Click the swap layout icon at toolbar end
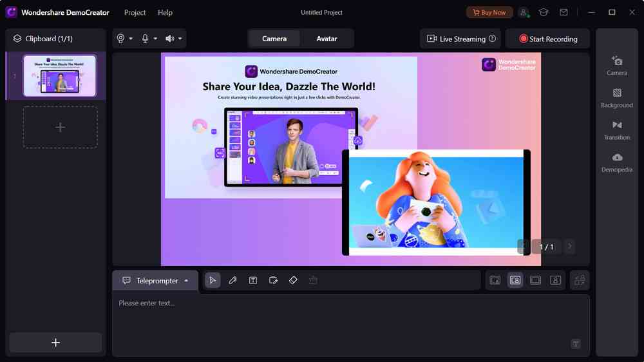Viewport: 644px width, 362px height. [x=580, y=280]
